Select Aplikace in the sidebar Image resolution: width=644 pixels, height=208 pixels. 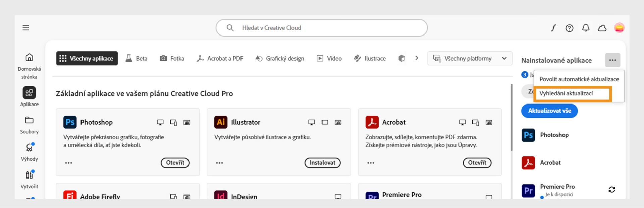coord(29,97)
